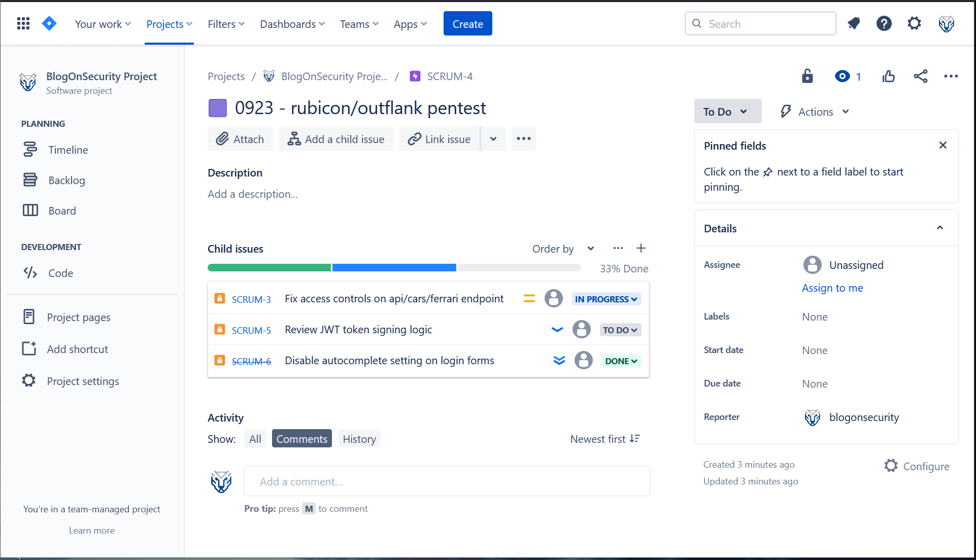Click the purple issue color swatch
The image size is (976, 560).
pos(217,108)
